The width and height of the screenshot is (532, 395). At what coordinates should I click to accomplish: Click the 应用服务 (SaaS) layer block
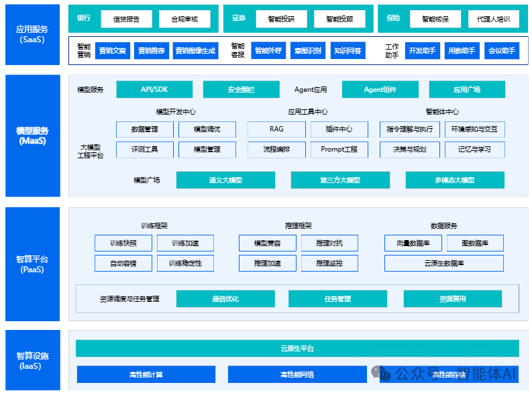point(33,35)
